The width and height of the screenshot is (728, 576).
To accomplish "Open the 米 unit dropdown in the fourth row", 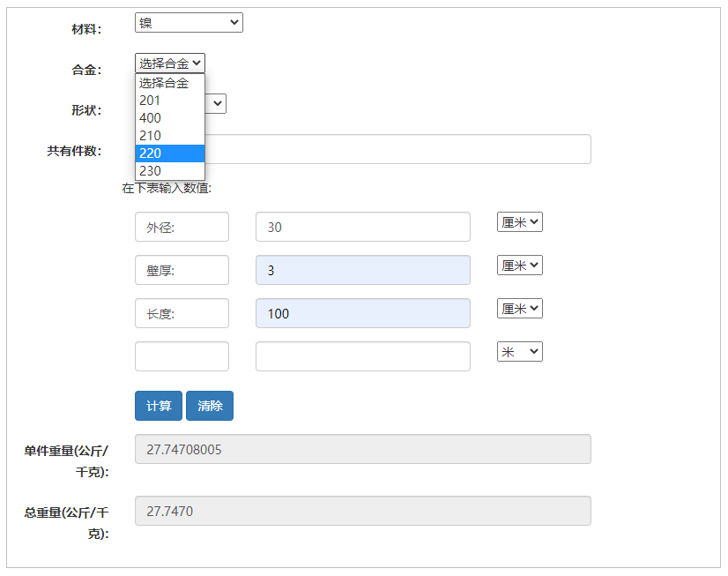I will click(x=519, y=352).
